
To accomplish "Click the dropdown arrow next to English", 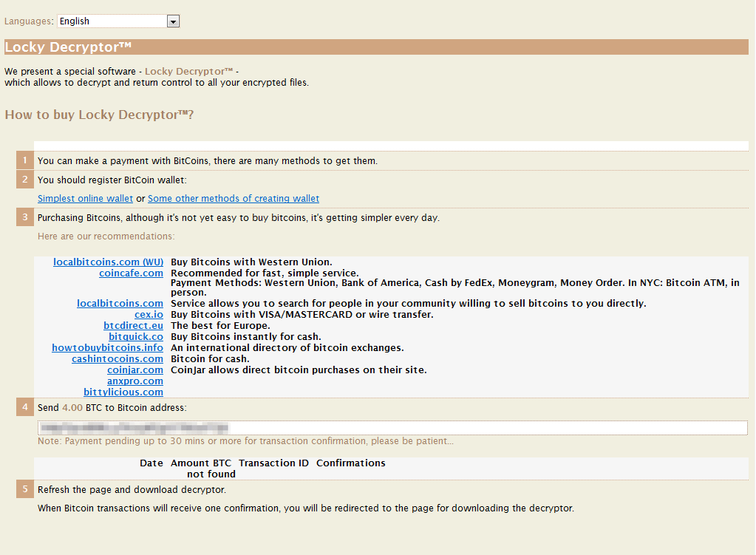I will tap(173, 21).
